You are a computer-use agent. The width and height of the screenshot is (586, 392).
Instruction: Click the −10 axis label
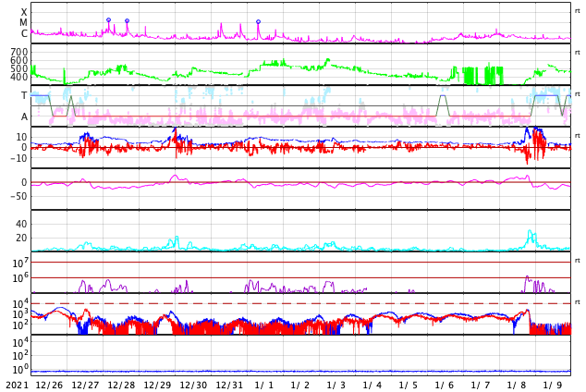(x=18, y=158)
